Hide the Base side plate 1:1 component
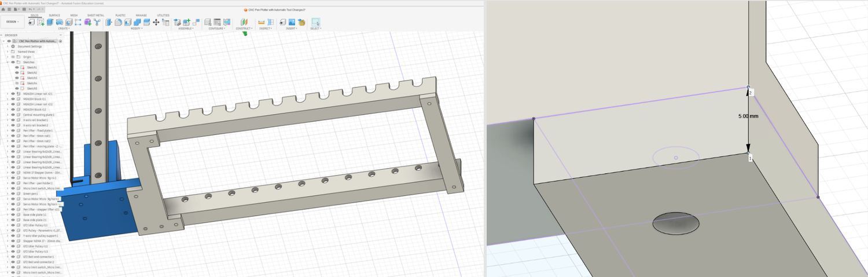 click(13, 214)
